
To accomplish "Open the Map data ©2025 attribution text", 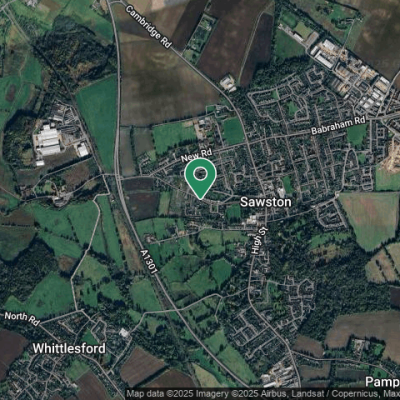I will click(x=163, y=394).
